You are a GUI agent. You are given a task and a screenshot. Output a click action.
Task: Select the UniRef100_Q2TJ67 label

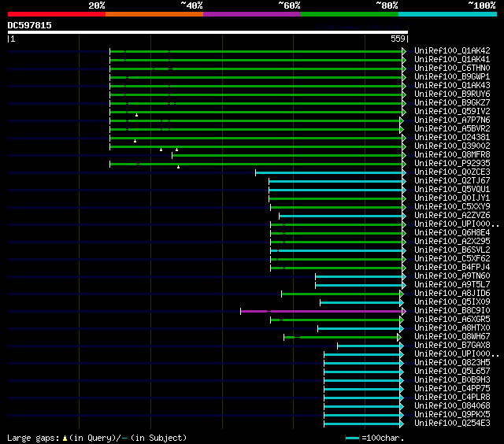tap(452, 181)
